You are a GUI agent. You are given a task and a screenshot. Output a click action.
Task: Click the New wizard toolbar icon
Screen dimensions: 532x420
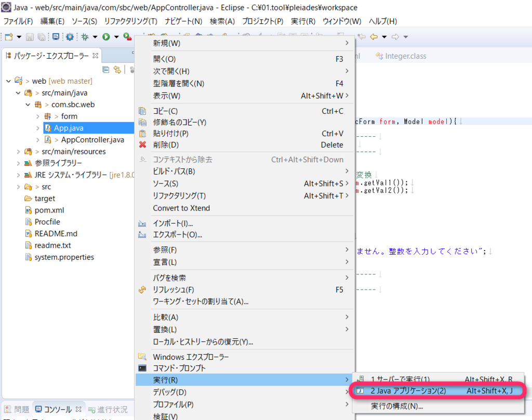(x=9, y=37)
